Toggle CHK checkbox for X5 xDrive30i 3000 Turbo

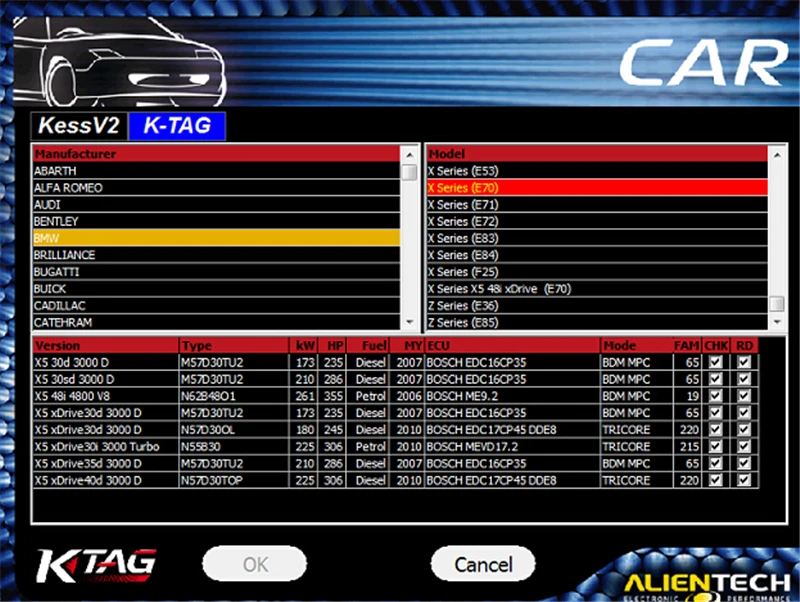(x=715, y=446)
